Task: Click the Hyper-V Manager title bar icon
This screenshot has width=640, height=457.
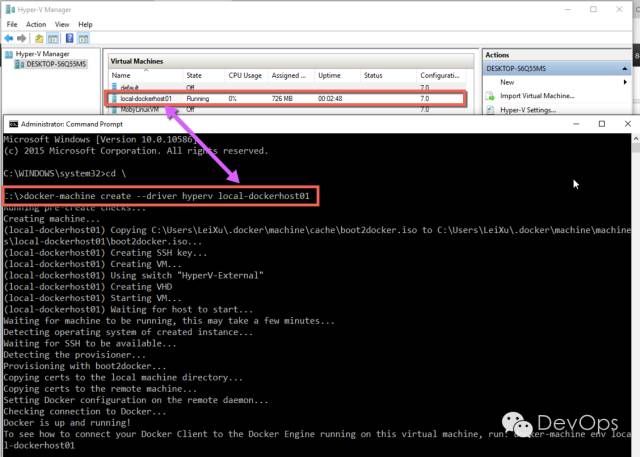Action: [10, 9]
